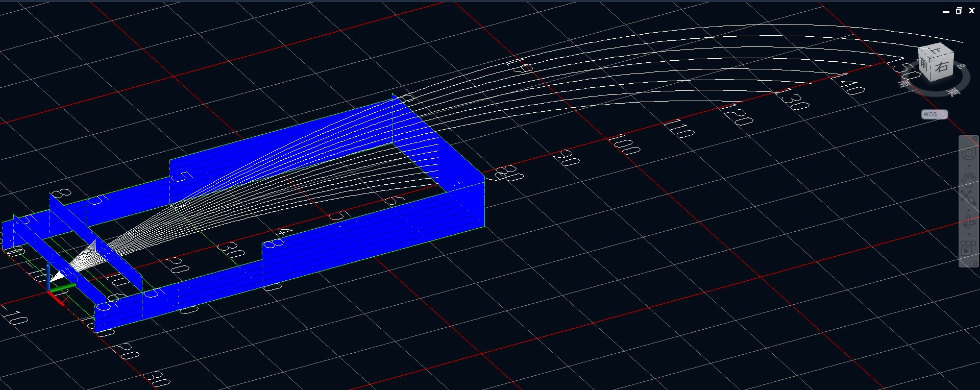Click the ViewCube right face 右
This screenshot has height=390, width=980.
942,67
